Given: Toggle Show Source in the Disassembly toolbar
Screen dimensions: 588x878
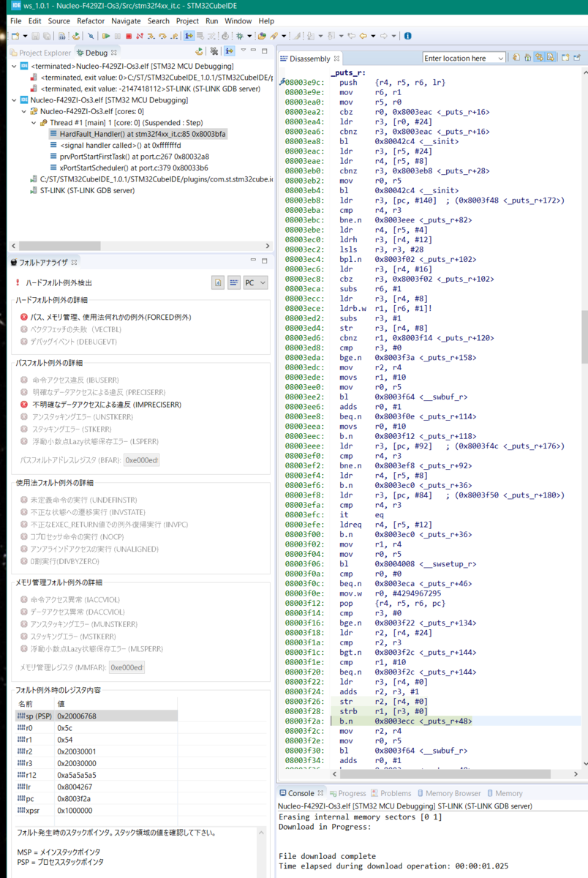Looking at the screenshot, I should pos(551,58).
